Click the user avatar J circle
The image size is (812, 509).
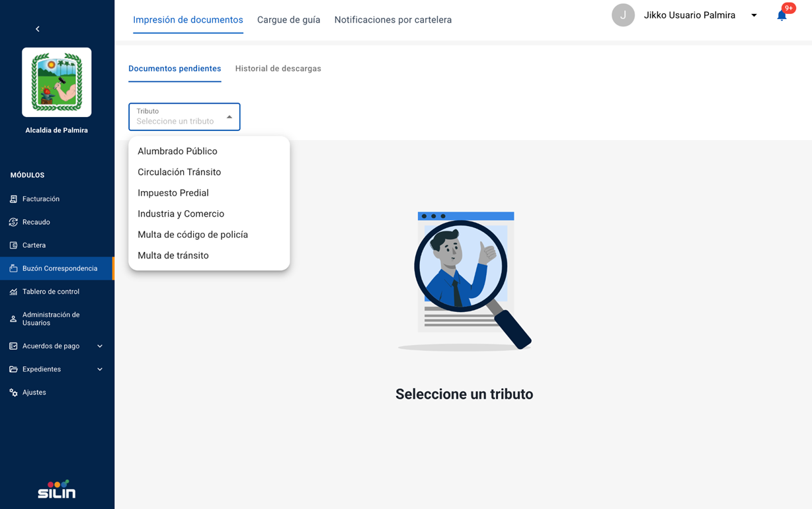pyautogui.click(x=623, y=15)
